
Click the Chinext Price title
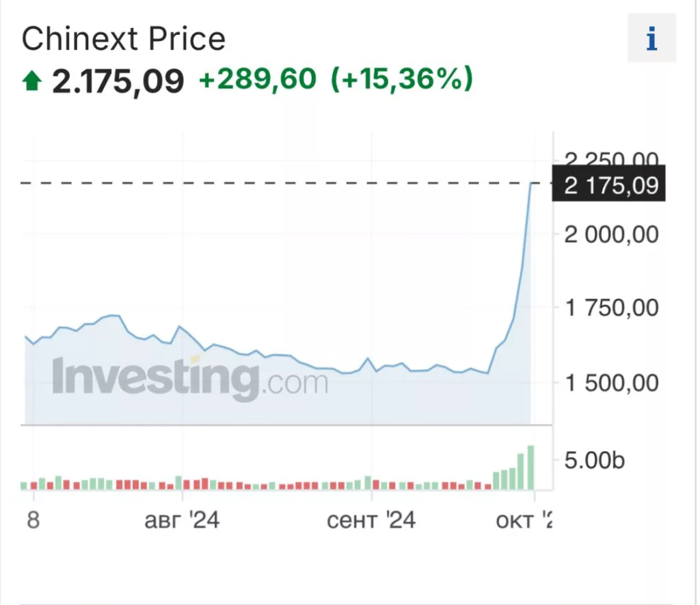124,39
